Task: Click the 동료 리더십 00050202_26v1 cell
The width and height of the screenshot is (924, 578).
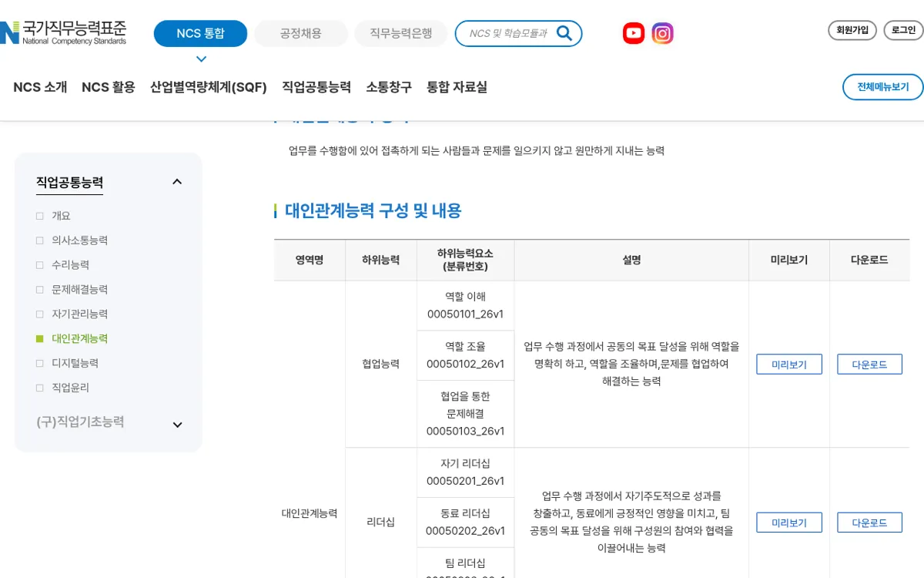Action: [465, 523]
